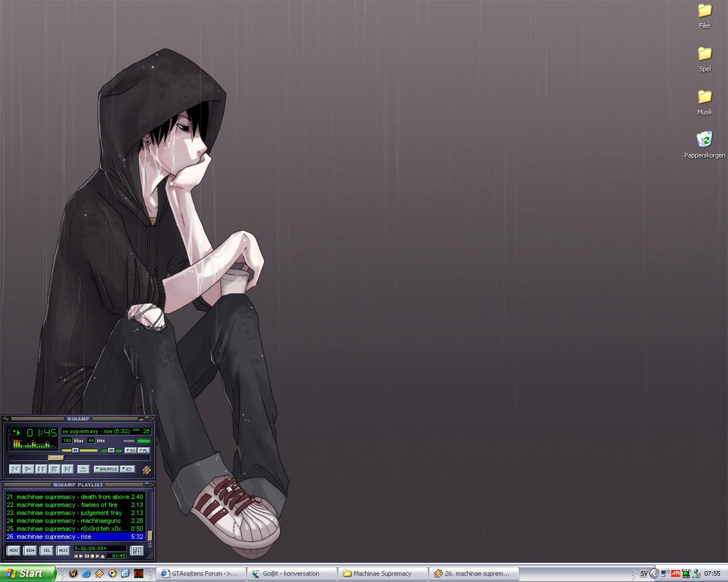Pause playback in Winamp
This screenshot has height=582, width=728.
[41, 469]
